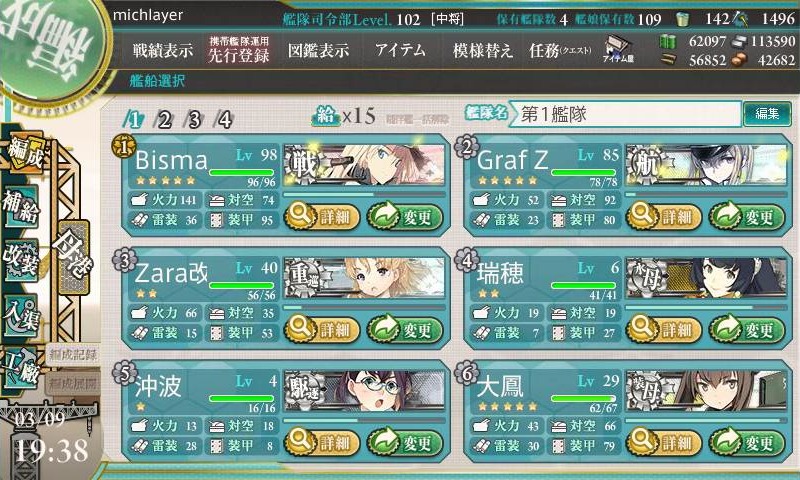Screen dimensions: 800x480
Task: Select fleet tab 3
Action: click(x=194, y=120)
